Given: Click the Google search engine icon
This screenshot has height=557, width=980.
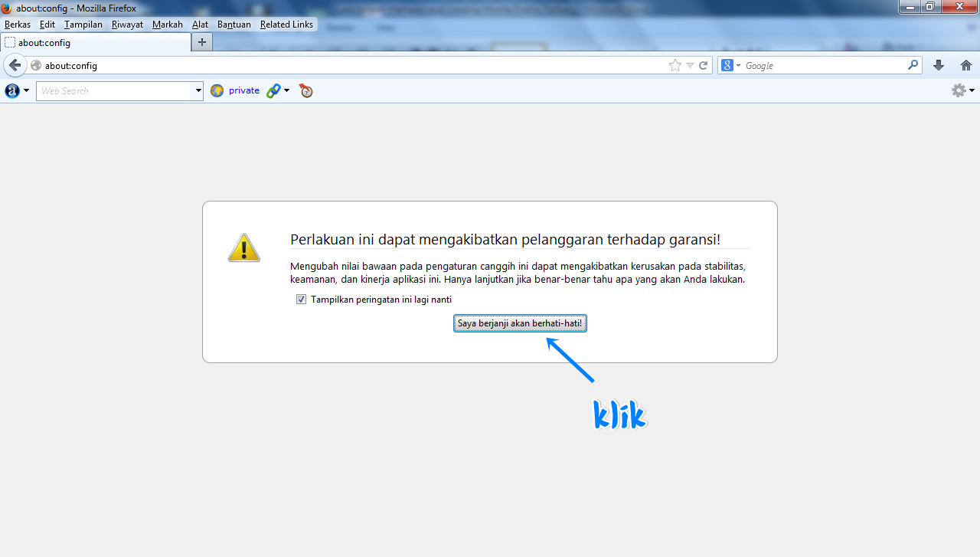Looking at the screenshot, I should (x=727, y=65).
